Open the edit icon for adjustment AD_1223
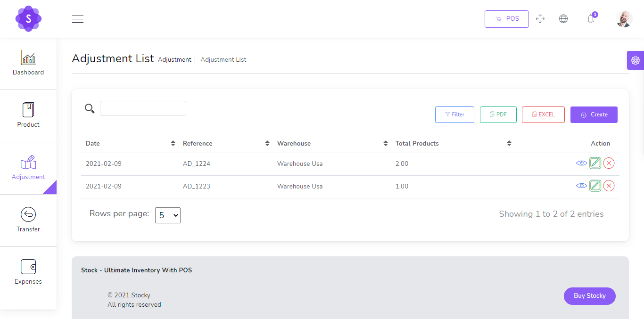This screenshot has width=644, height=319. pos(595,186)
